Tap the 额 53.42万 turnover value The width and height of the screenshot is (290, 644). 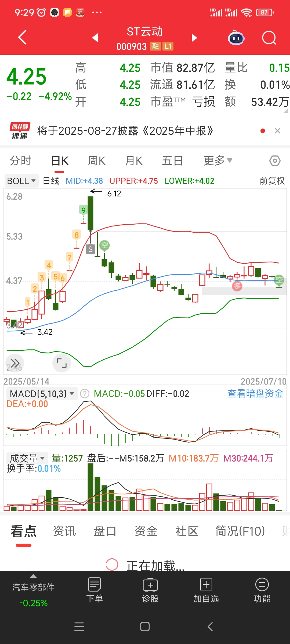tap(270, 102)
